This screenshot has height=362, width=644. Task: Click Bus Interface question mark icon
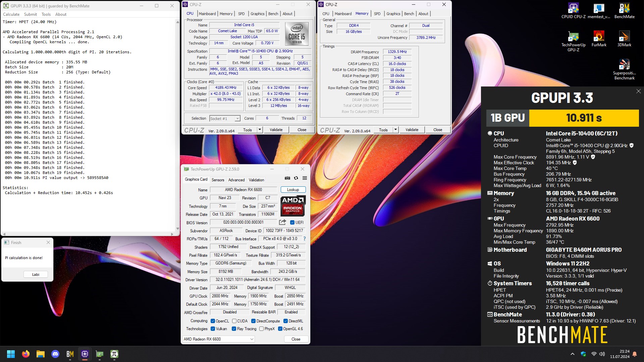[x=305, y=239]
